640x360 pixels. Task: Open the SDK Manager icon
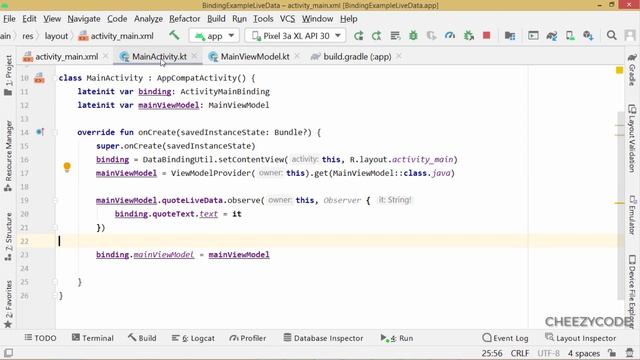click(x=588, y=36)
